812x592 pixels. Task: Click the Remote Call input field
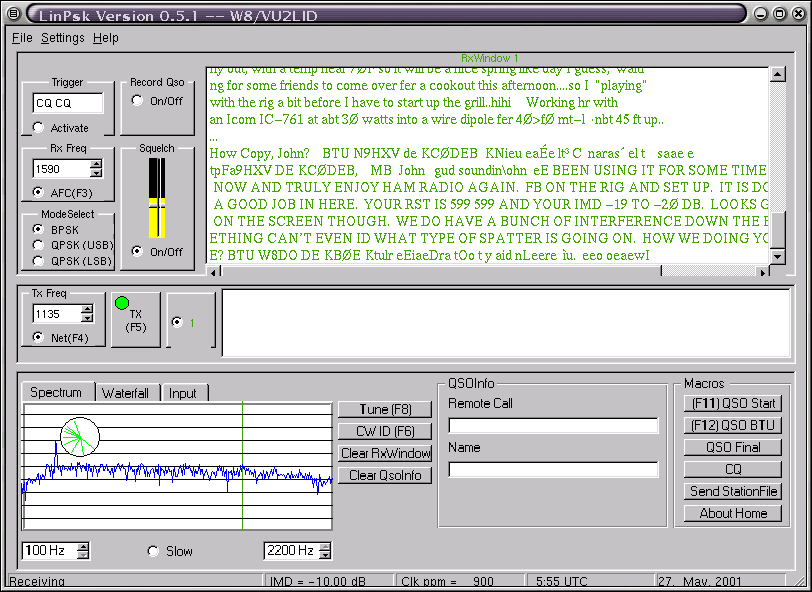[x=553, y=426]
